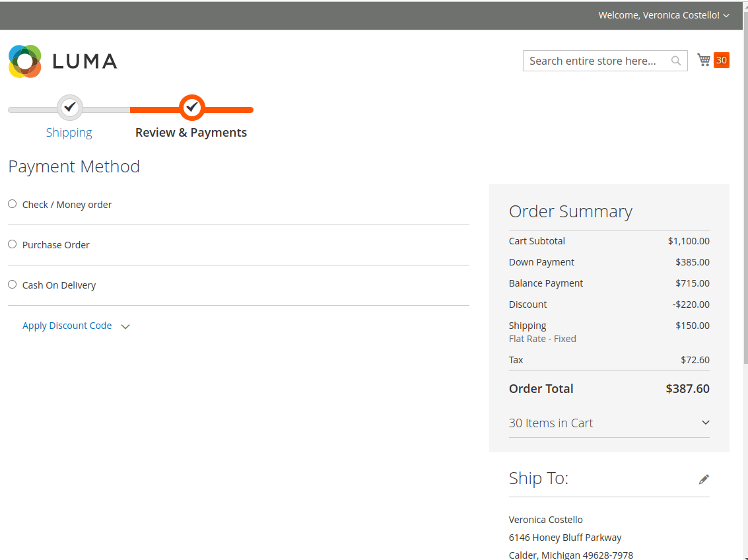Click the page vertical scrollbar

click(745, 198)
